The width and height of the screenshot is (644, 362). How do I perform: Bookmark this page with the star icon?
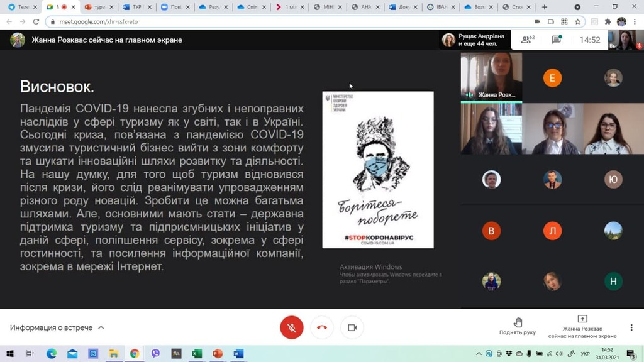click(577, 21)
